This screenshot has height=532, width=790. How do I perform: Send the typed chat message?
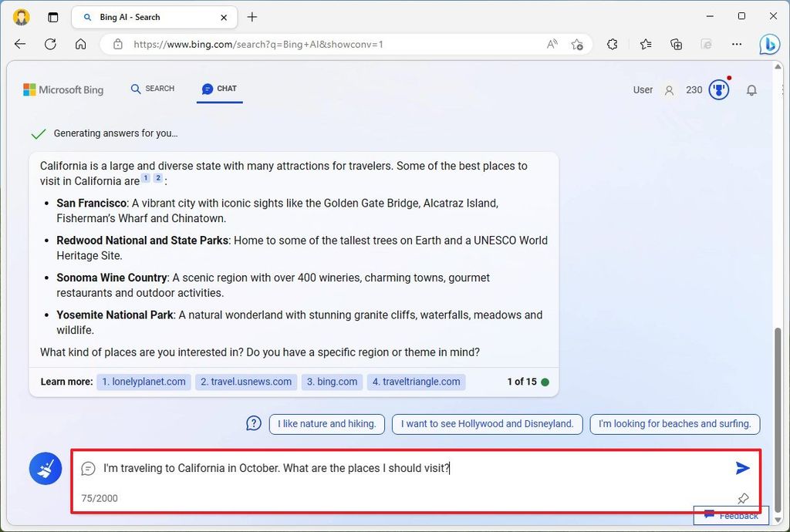click(742, 467)
